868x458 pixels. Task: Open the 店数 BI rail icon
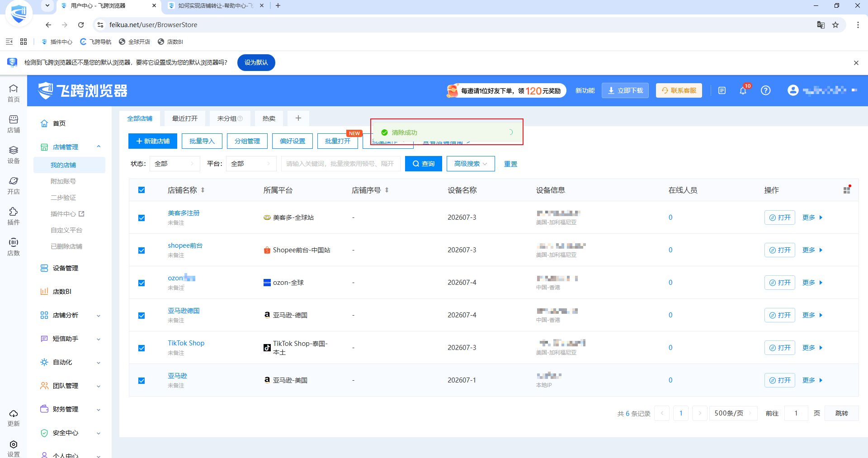pos(14,247)
